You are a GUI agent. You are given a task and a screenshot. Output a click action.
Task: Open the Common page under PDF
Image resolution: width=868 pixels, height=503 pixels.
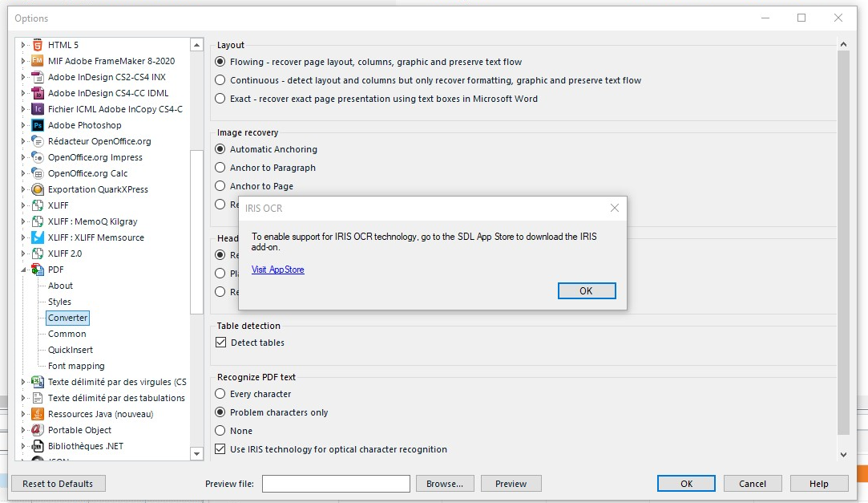pos(67,334)
